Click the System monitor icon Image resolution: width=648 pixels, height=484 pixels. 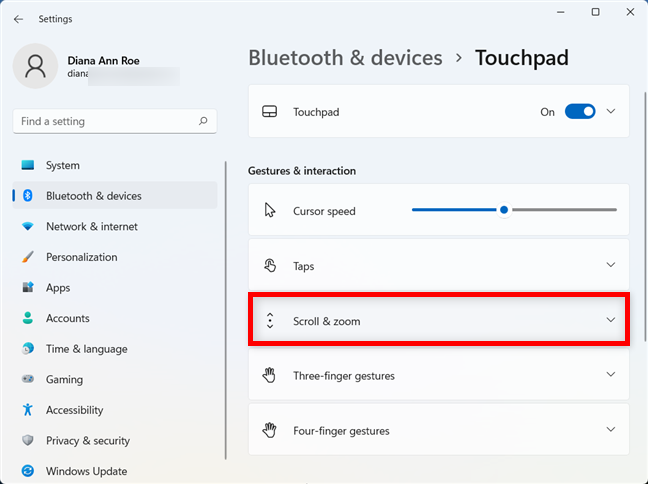click(28, 165)
